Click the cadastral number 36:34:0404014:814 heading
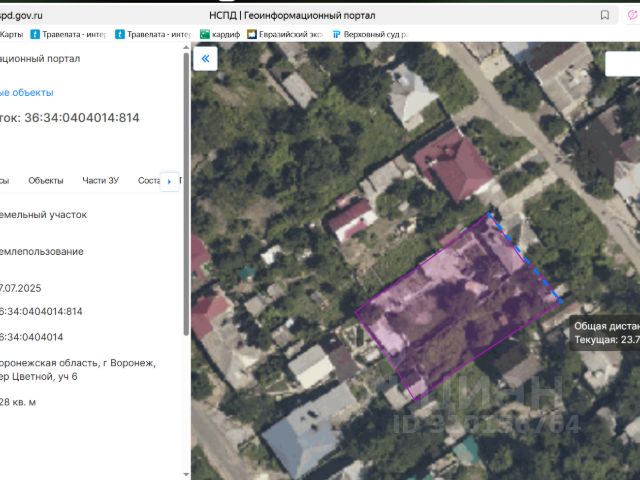640x480 pixels. (x=70, y=118)
